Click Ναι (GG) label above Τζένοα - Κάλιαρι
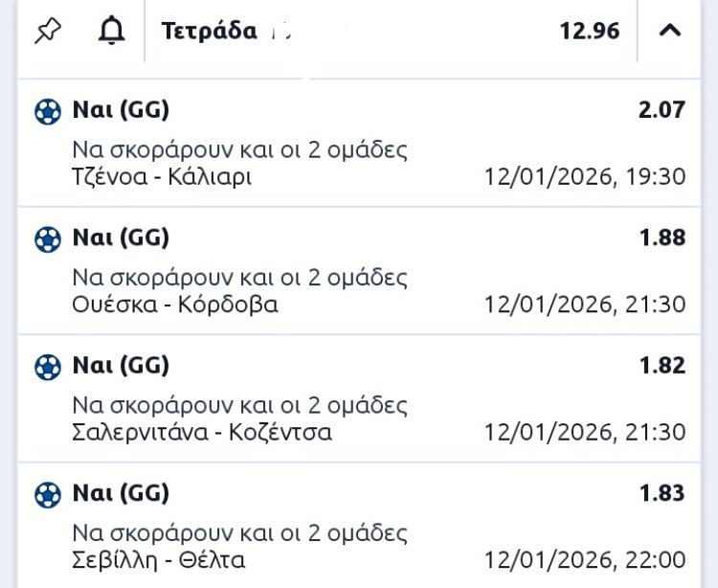This screenshot has width=718, height=588. [121, 110]
